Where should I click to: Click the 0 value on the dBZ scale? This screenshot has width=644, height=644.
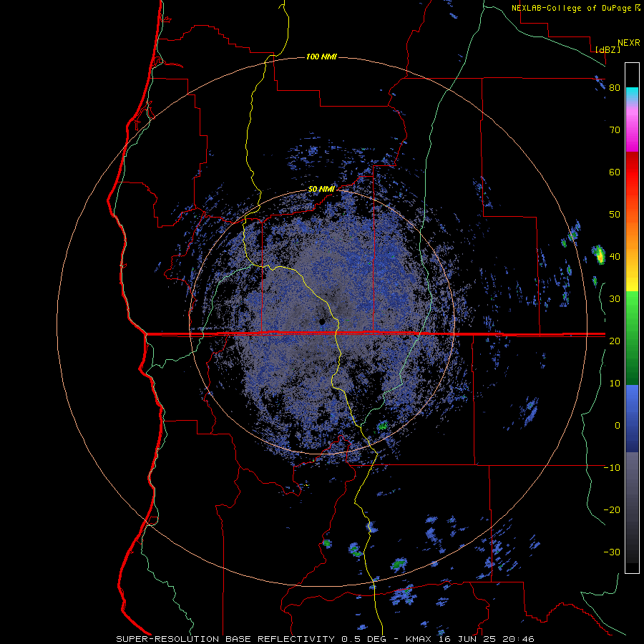618,426
